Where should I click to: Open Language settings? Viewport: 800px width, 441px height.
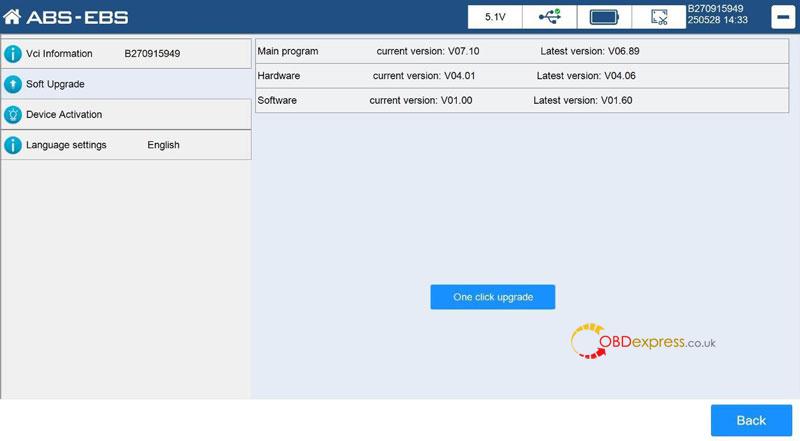pos(126,145)
